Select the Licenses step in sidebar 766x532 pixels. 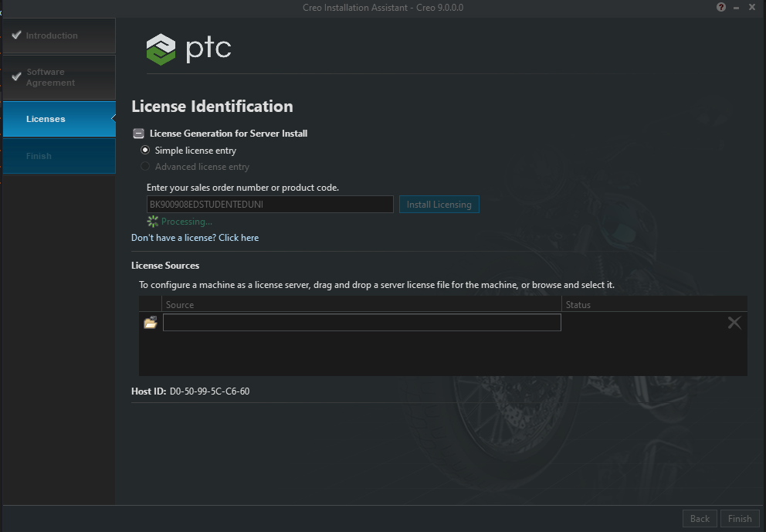[x=59, y=119]
